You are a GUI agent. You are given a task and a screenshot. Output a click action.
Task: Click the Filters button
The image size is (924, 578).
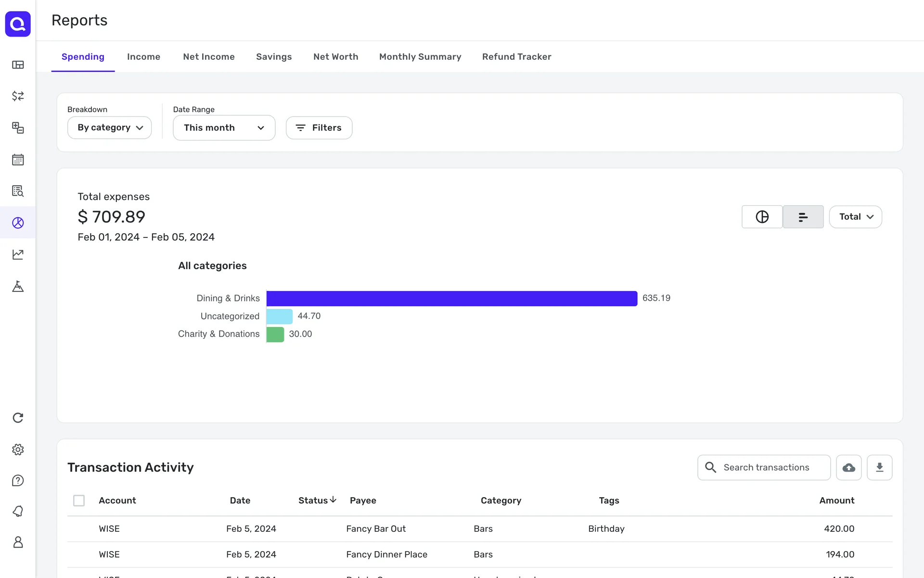[x=319, y=128]
